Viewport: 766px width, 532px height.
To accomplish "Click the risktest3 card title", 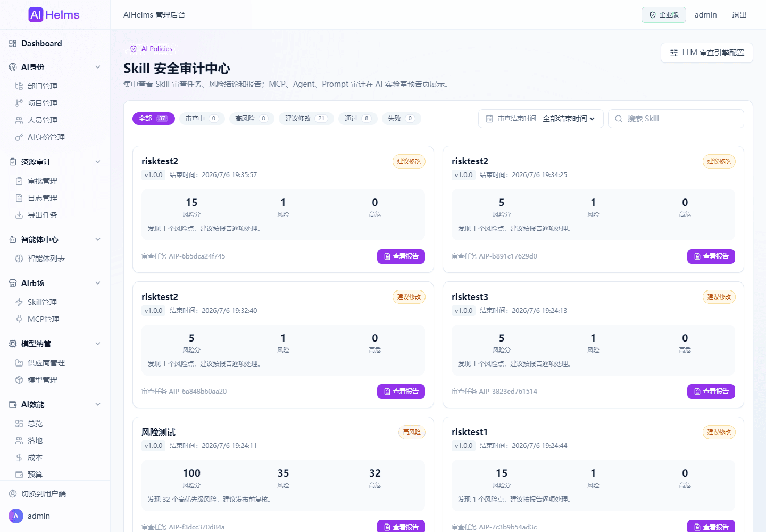I will pyautogui.click(x=470, y=297).
